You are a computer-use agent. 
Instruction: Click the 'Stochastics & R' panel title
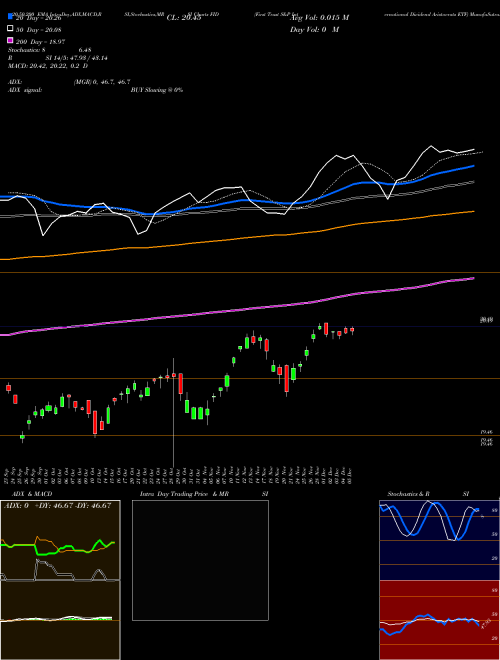pyautogui.click(x=408, y=494)
